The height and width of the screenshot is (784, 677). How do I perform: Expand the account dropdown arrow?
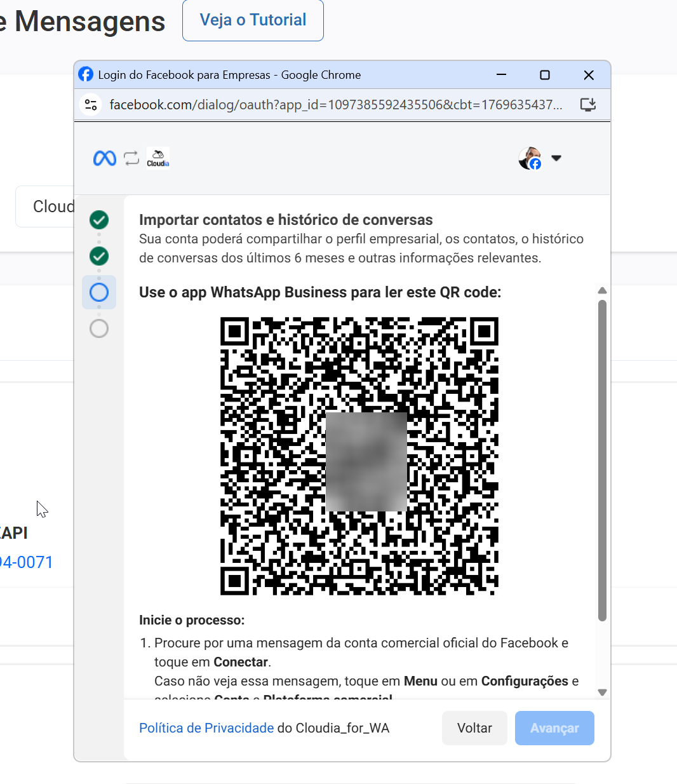click(556, 158)
